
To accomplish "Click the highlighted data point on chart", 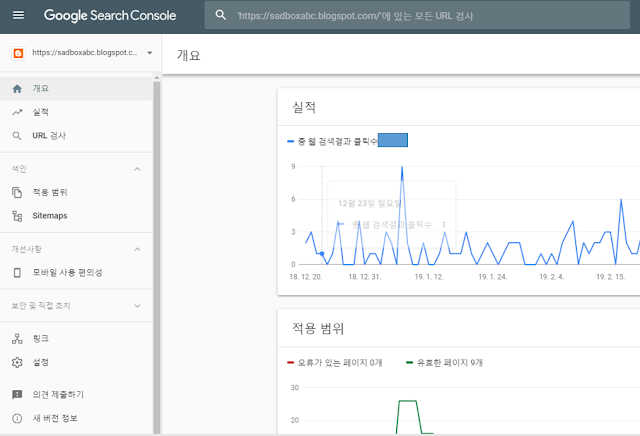I will click(x=322, y=254).
